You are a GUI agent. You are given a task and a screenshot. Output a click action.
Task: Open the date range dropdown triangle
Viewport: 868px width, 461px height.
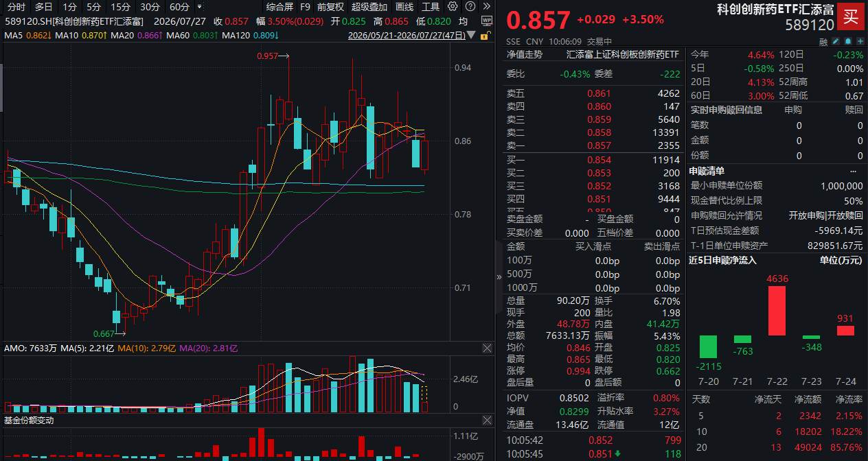pyautogui.click(x=472, y=34)
